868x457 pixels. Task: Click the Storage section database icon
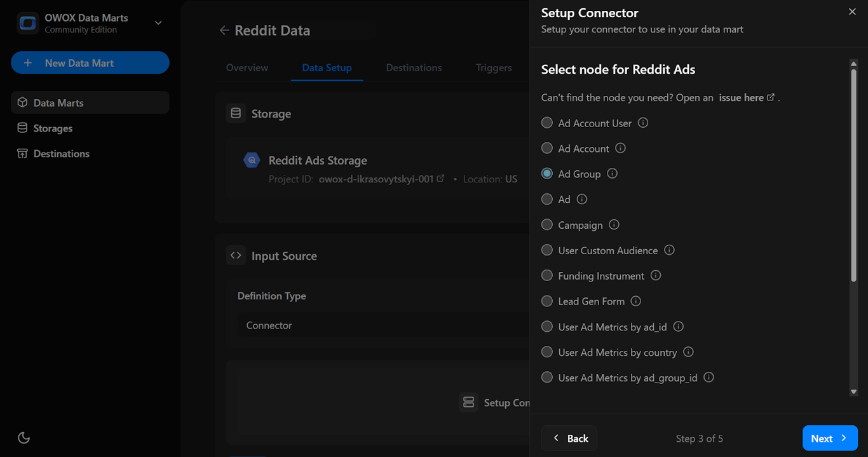tap(236, 113)
